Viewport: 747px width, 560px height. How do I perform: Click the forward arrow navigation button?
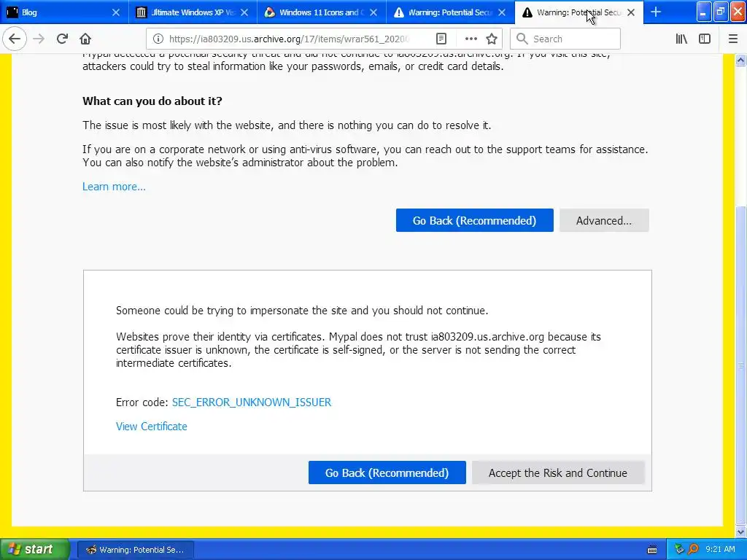point(39,39)
